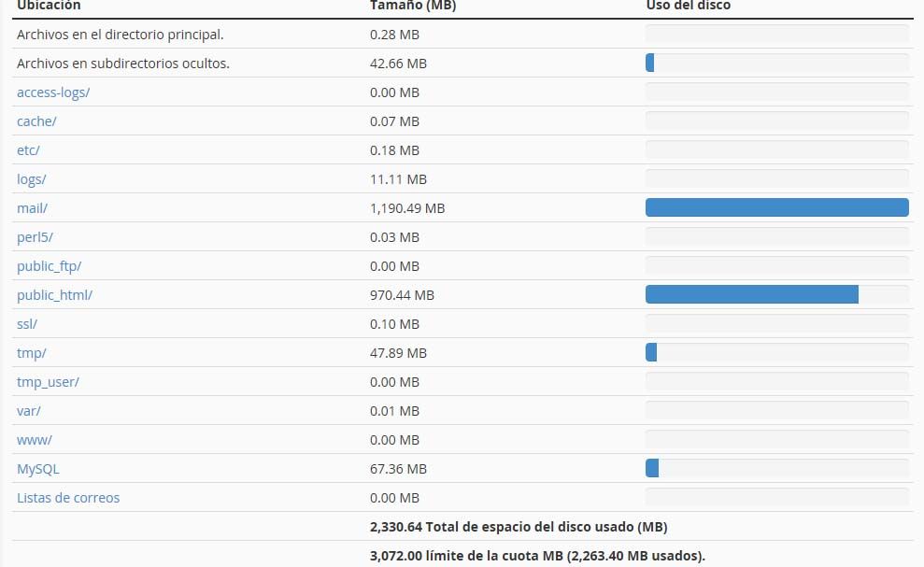This screenshot has height=567, width=924.
Task: Open the public_ftp/ directory link
Action: click(49, 266)
